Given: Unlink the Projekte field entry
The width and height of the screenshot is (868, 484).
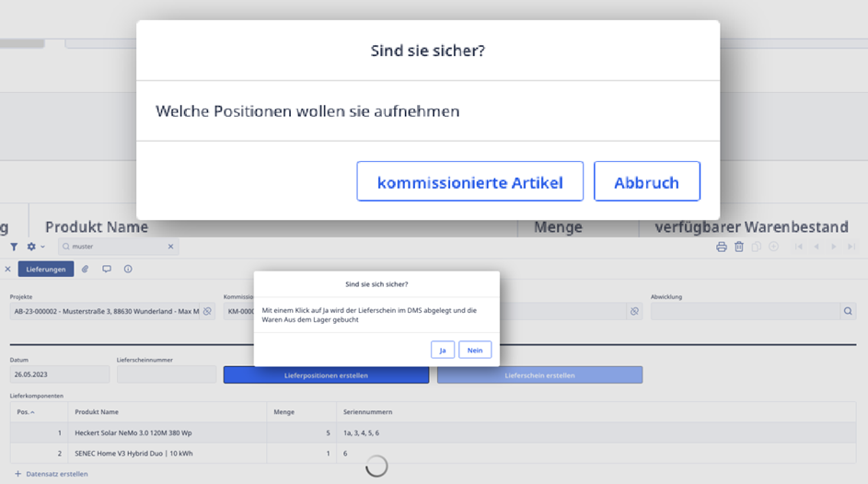Looking at the screenshot, I should coord(207,312).
